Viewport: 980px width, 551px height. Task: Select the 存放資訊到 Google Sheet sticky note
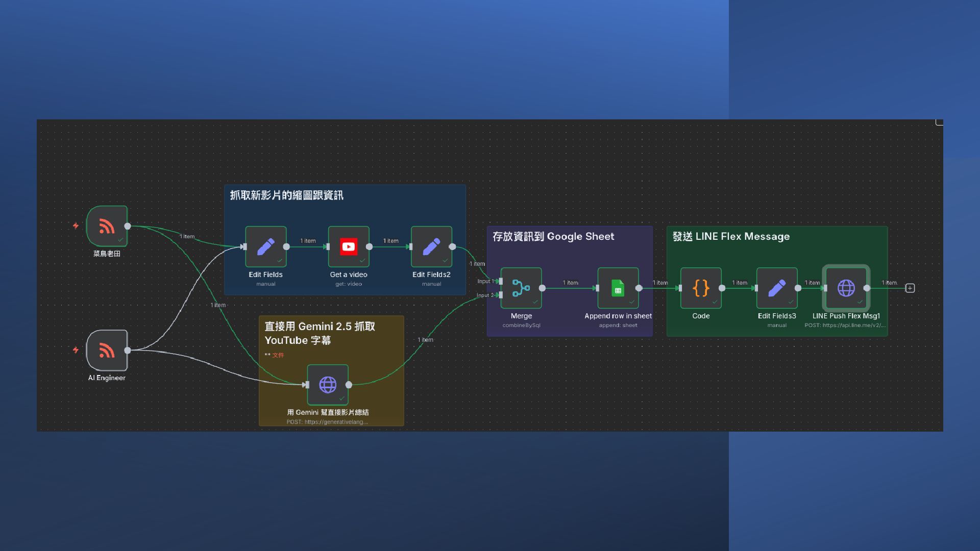point(553,237)
